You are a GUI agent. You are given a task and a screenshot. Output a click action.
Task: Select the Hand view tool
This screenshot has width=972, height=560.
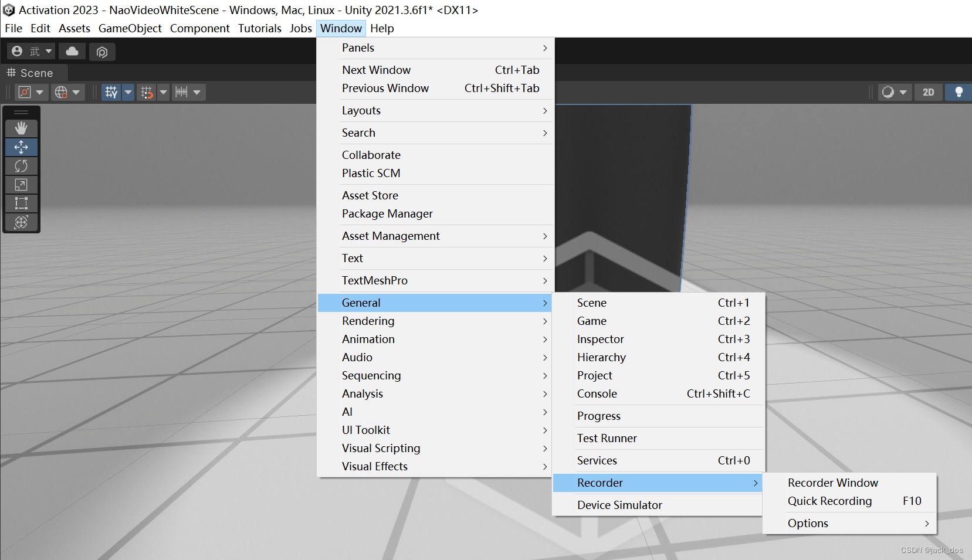21,128
